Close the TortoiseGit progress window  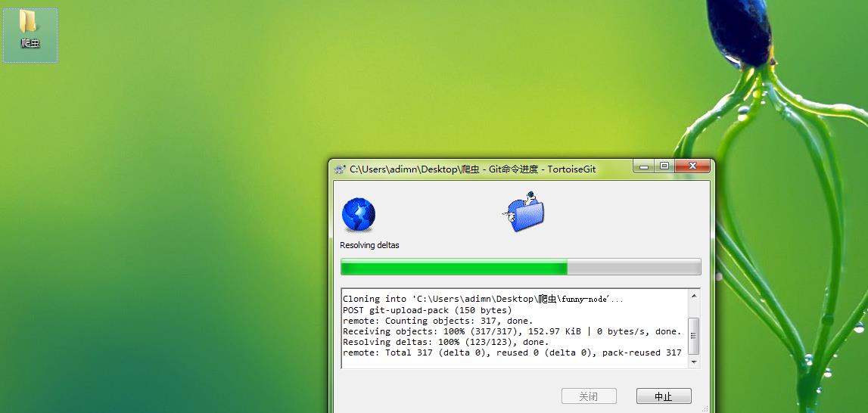point(692,166)
